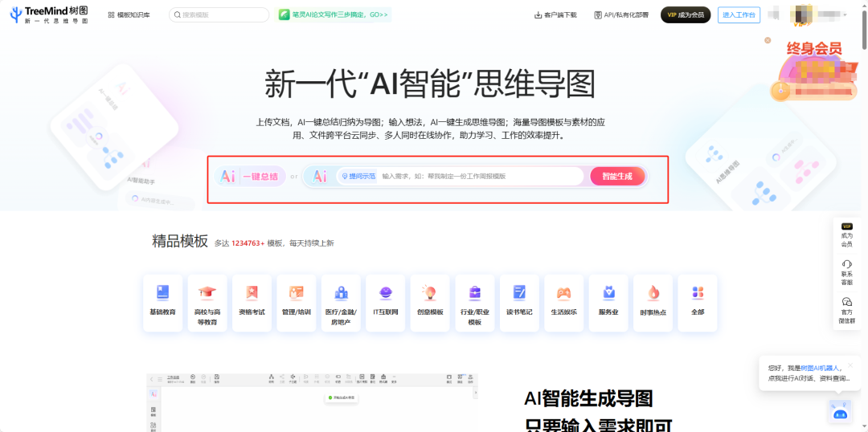Click the AI智能生成导图 heading
Image resolution: width=868 pixels, height=432 pixels.
588,399
